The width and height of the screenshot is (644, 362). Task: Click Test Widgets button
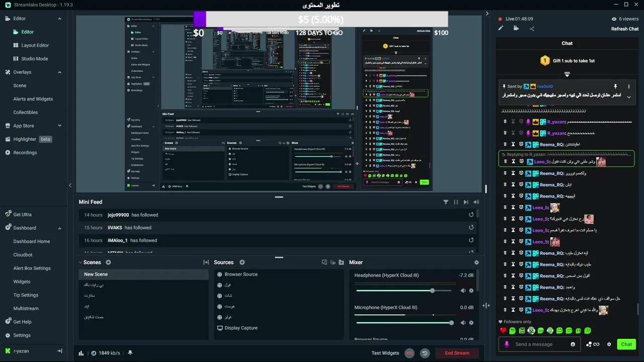[x=385, y=353]
